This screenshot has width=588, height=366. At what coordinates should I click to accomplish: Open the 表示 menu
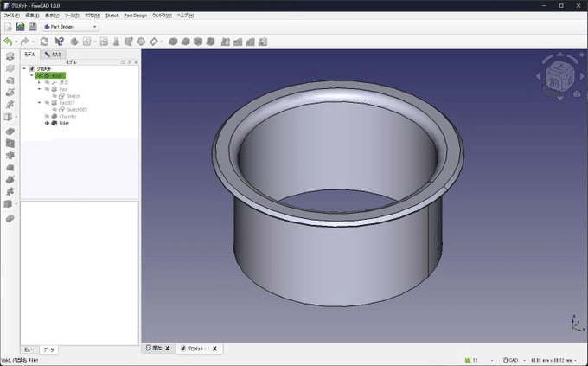click(52, 16)
